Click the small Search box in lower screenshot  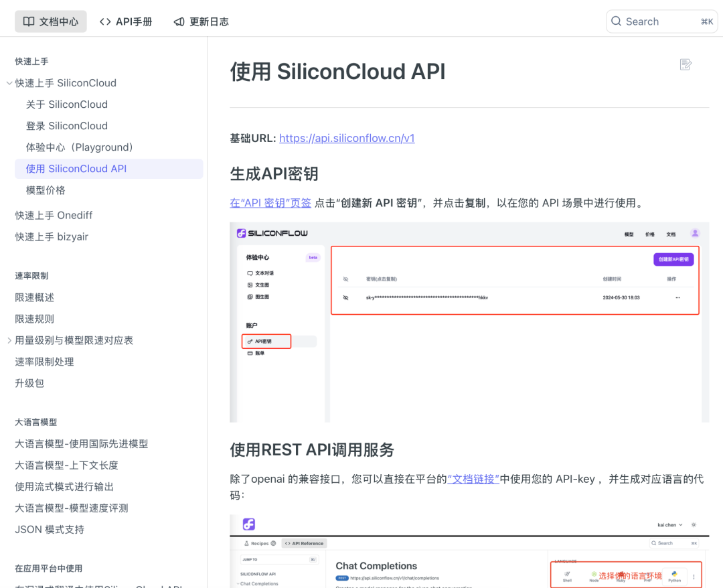[674, 543]
